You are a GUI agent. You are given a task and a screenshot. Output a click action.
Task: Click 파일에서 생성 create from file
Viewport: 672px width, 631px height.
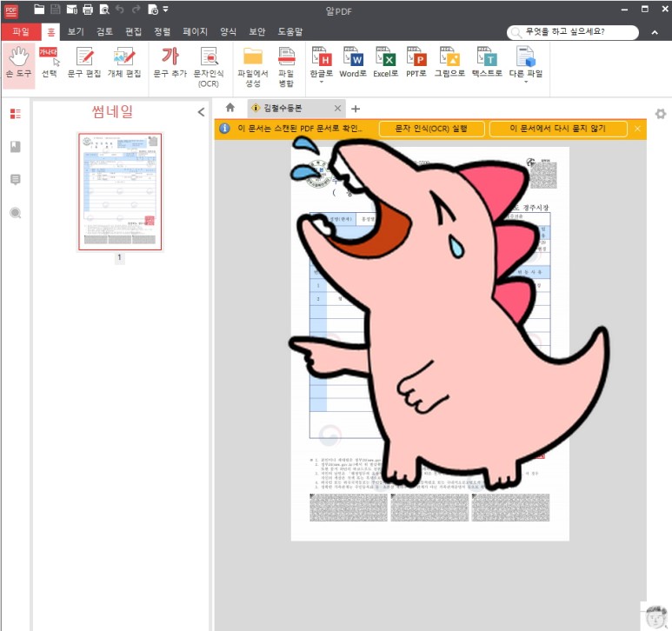[x=253, y=67]
